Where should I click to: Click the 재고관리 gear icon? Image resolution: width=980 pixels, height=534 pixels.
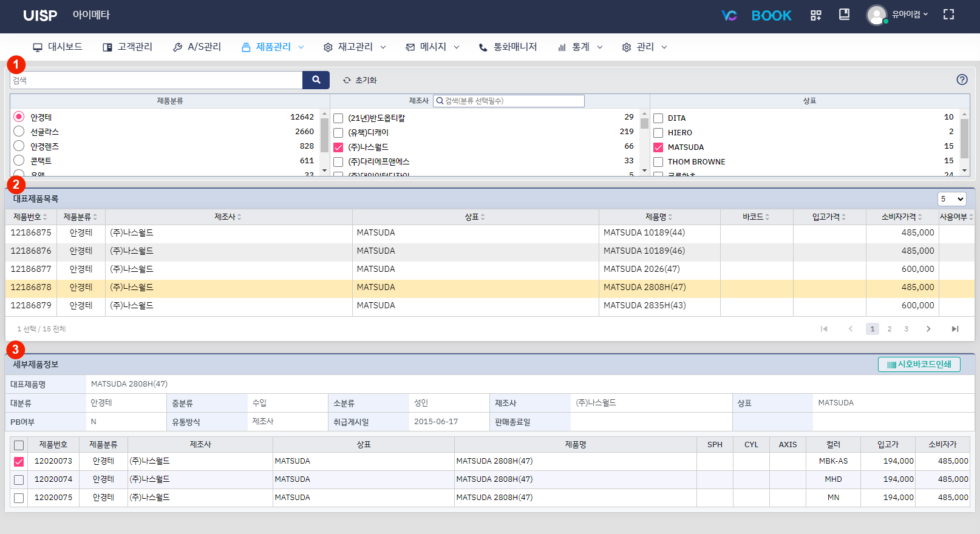click(328, 47)
